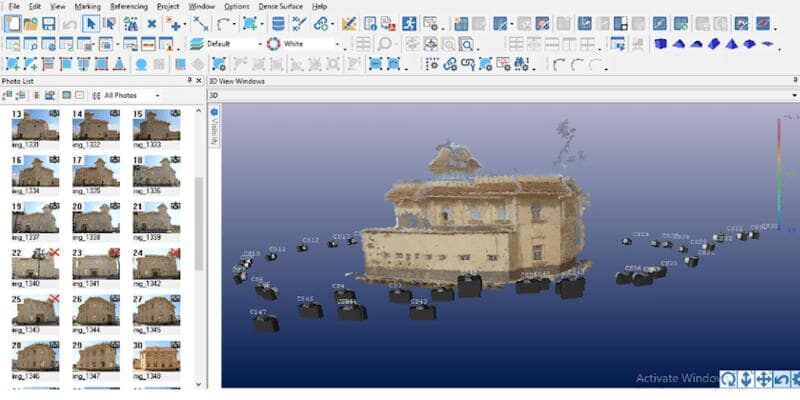Viewport: 800px width, 400px height.
Task: Close the Photo List panel
Action: pos(199,81)
